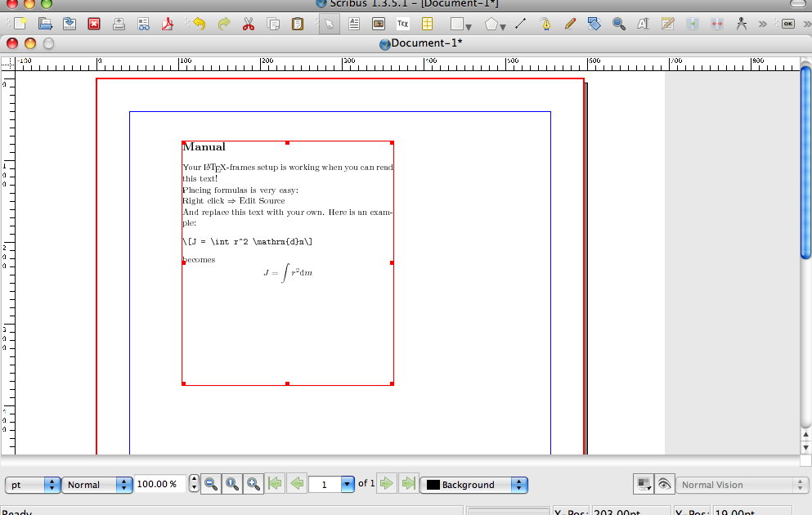Redo the last undone action
Screen dimensions: 812x515
pyautogui.click(x=224, y=24)
